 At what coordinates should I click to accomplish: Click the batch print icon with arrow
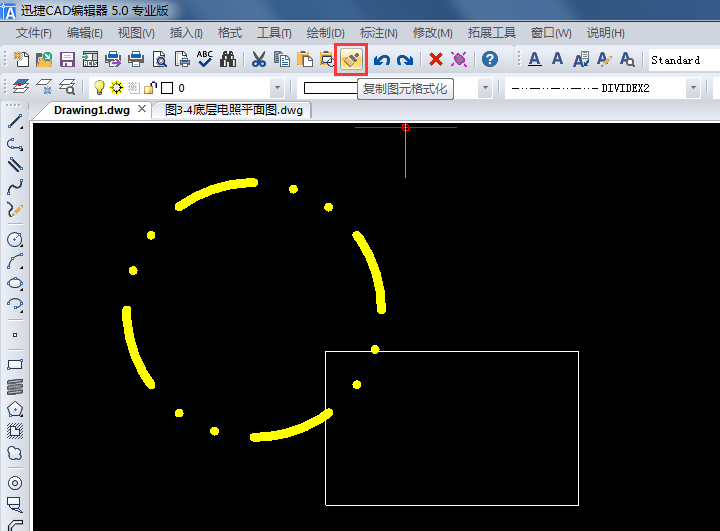pyautogui.click(x=113, y=59)
